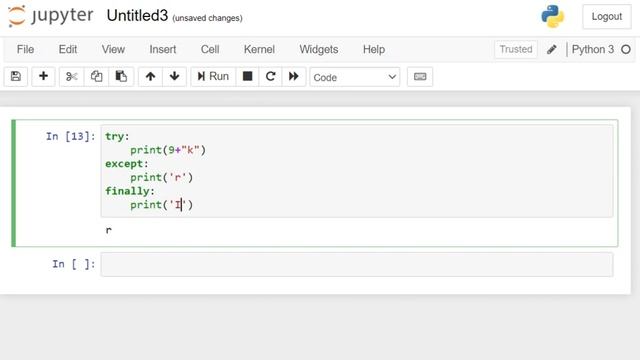Rename notebook by clicking Untitled3 title
The height and width of the screenshot is (360, 640).
(137, 16)
